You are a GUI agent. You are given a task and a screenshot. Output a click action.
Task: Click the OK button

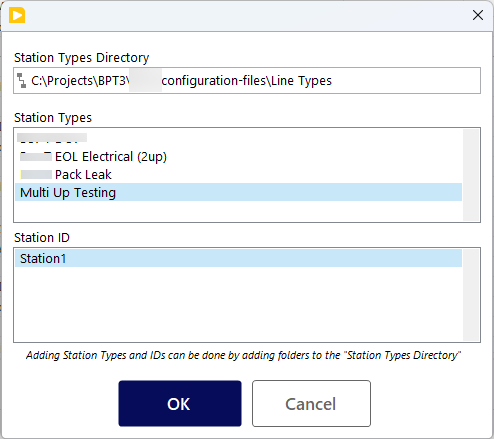click(x=180, y=403)
